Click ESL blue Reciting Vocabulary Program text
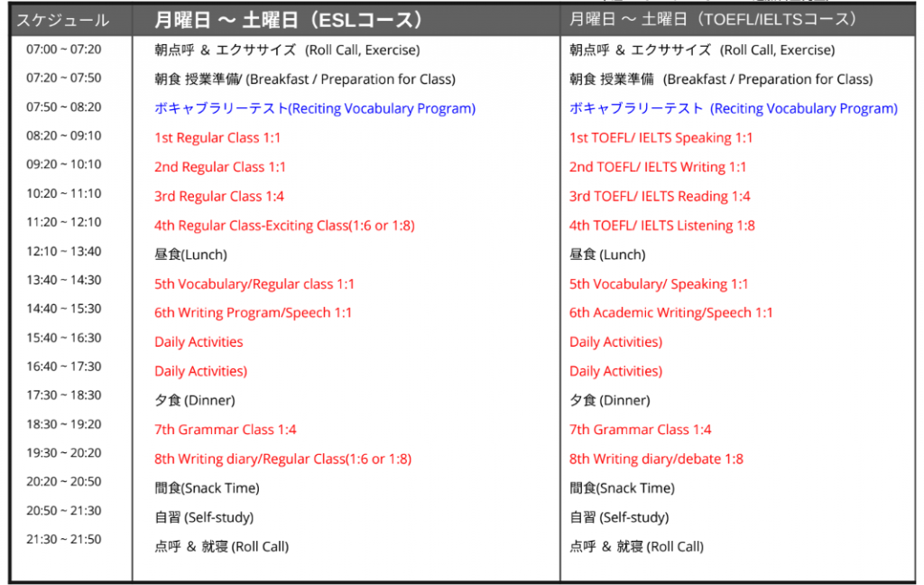 [315, 108]
